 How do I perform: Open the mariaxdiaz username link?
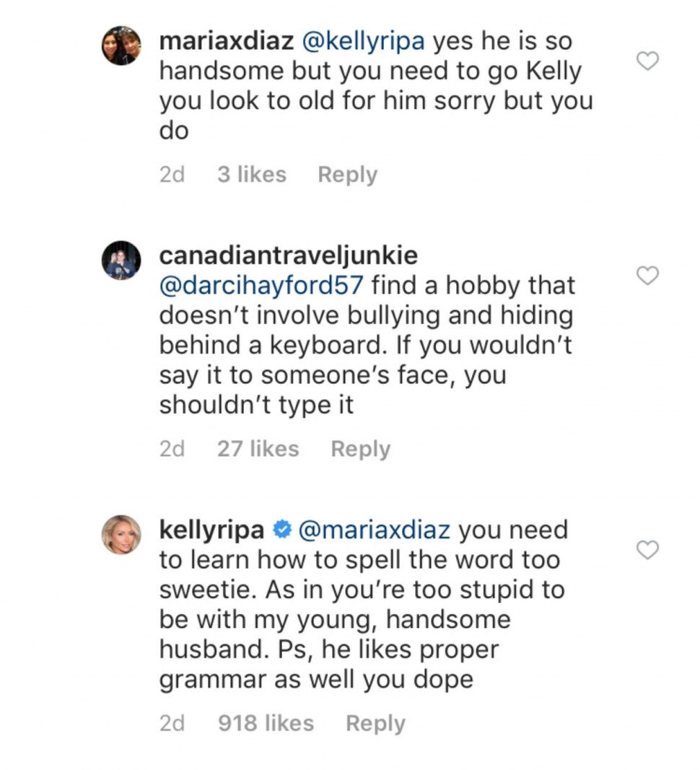pyautogui.click(x=226, y=41)
